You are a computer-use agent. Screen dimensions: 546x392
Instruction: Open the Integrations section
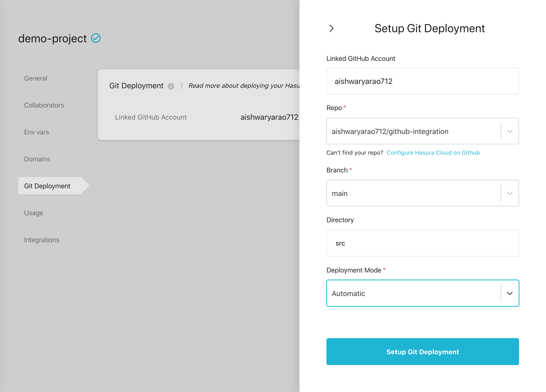42,240
